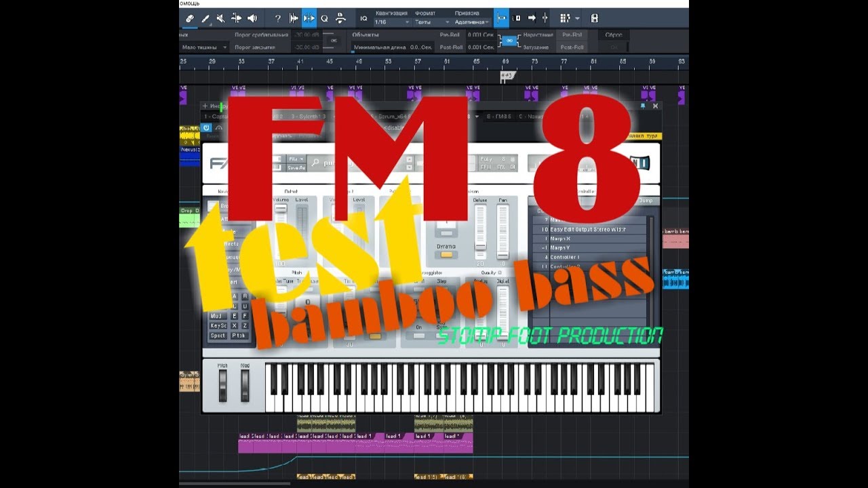Switch to the 3 - Sylenth1 3 tab
Viewport: 868px width, 488px height.
309,117
